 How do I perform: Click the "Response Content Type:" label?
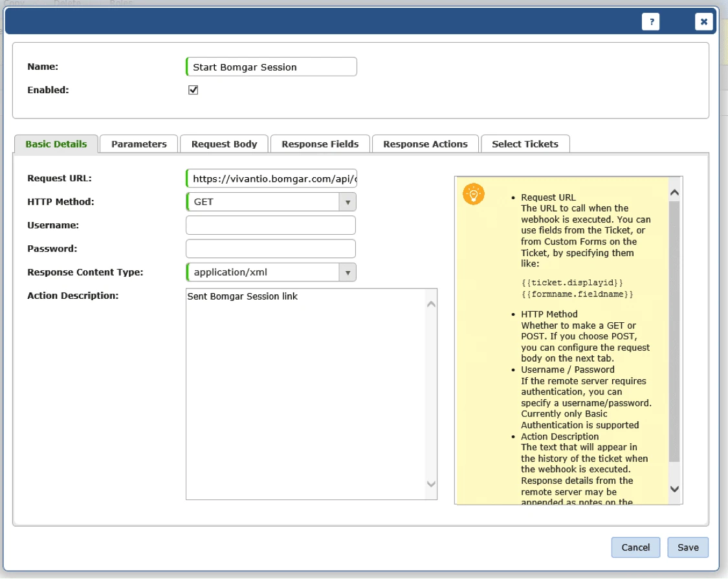tap(85, 272)
